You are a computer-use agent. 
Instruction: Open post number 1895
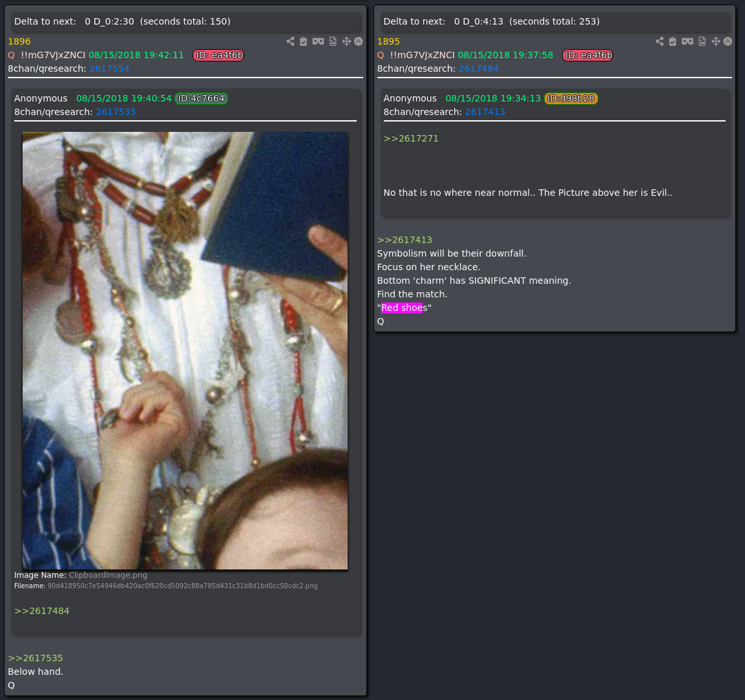[388, 41]
